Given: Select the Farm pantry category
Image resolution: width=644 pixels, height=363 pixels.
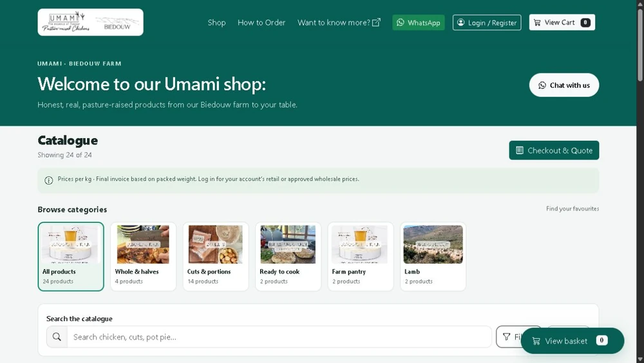Looking at the screenshot, I should pyautogui.click(x=361, y=257).
